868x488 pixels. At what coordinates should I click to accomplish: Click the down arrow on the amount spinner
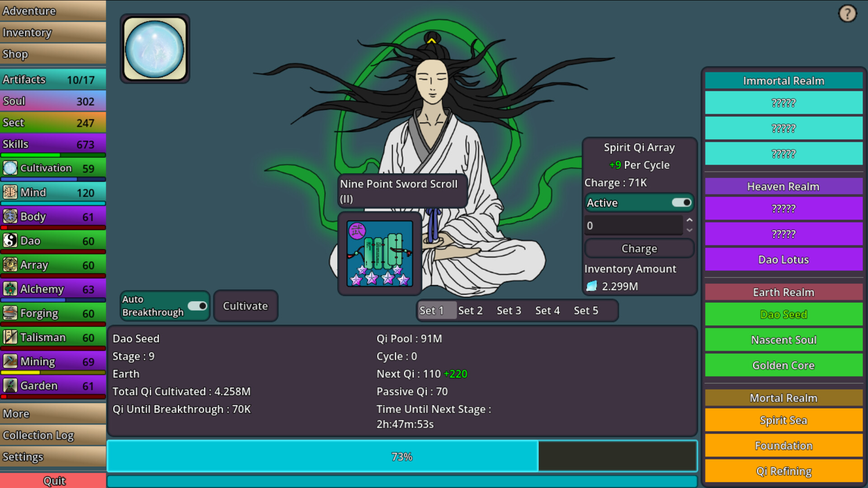point(689,230)
